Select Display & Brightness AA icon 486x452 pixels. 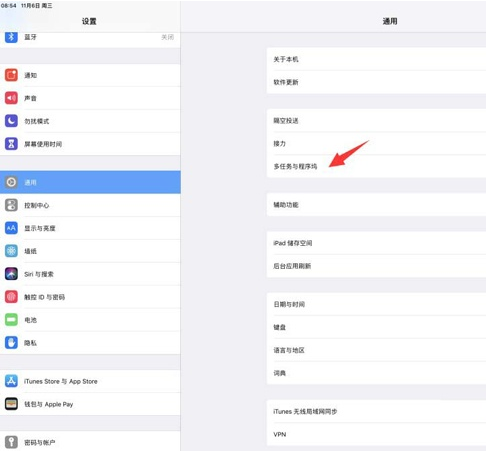click(11, 228)
